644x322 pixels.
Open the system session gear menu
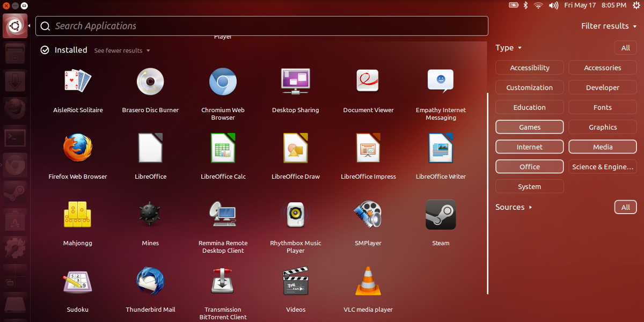[635, 5]
